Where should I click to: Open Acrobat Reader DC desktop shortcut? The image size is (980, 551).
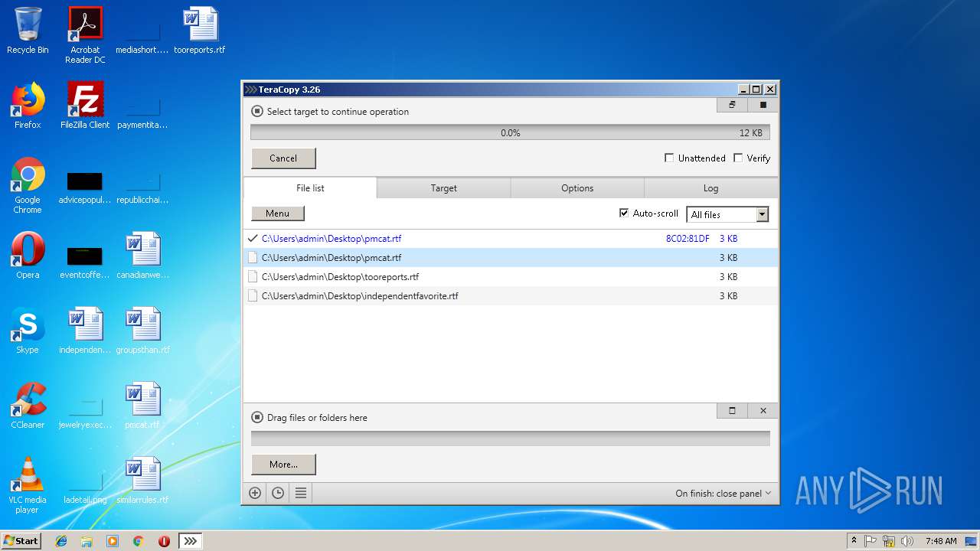pyautogui.click(x=85, y=35)
